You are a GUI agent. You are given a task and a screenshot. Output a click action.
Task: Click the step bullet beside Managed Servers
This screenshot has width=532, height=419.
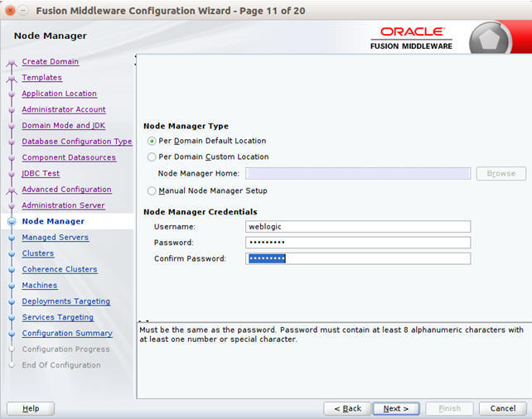coord(12,238)
